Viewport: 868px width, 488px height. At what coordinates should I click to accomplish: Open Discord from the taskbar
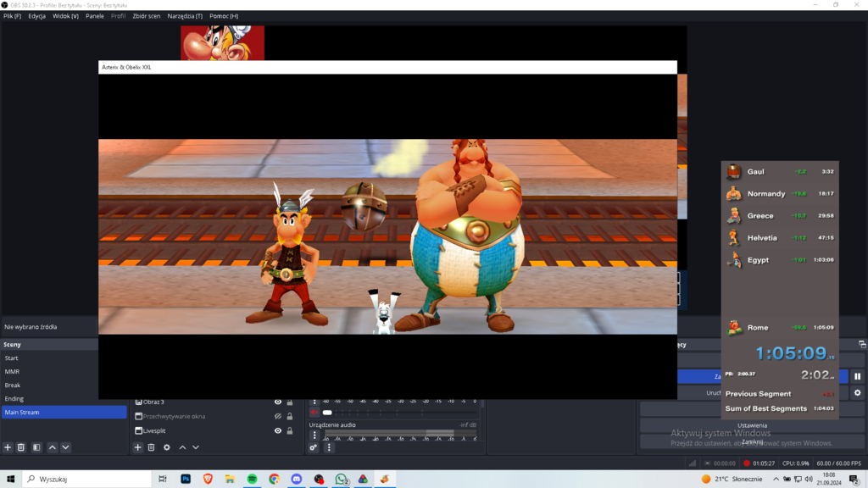296,480
